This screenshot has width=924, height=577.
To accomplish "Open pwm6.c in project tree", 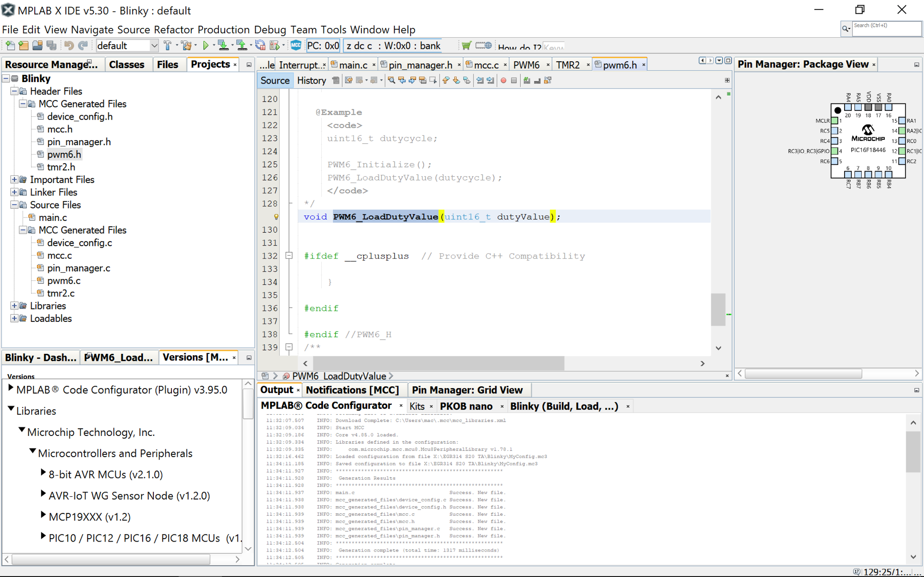I will [x=64, y=280].
